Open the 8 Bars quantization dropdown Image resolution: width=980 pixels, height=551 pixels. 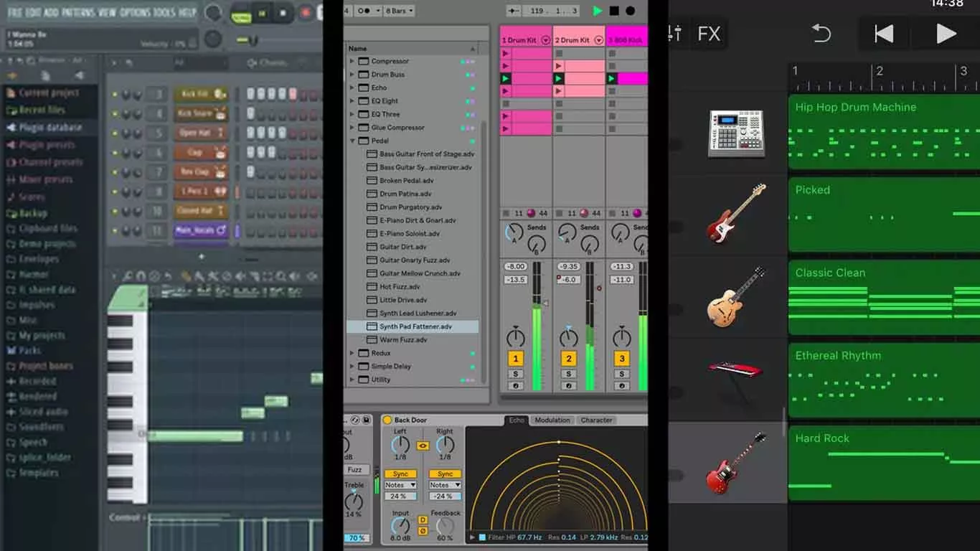[399, 11]
